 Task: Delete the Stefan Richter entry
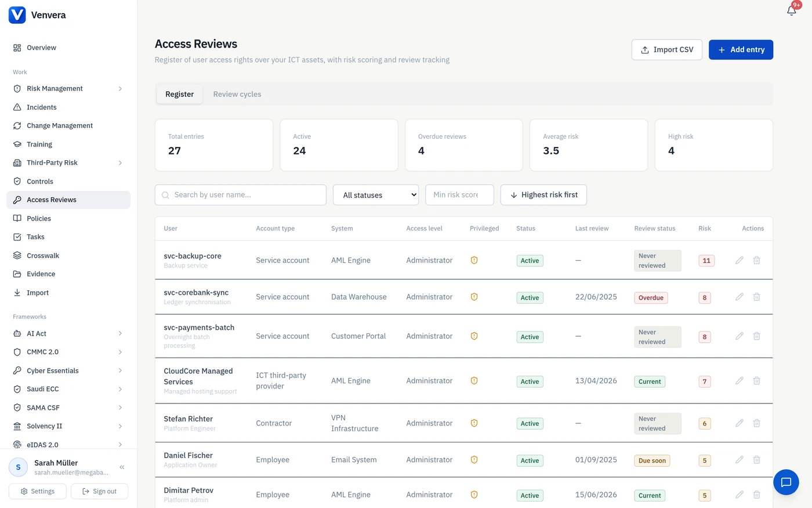tap(757, 423)
